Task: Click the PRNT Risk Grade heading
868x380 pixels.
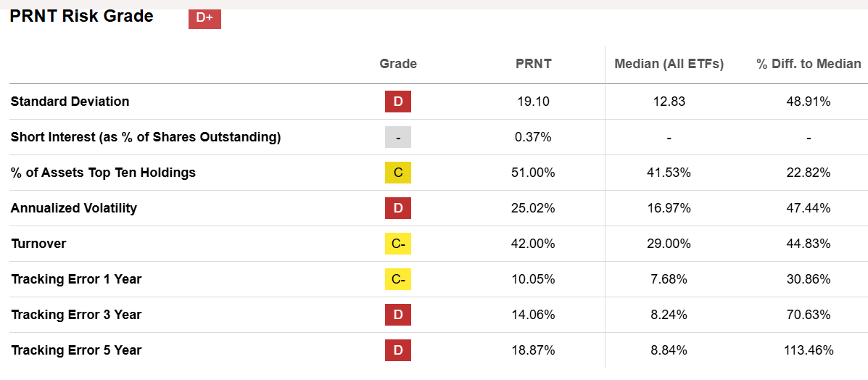Action: coord(81,16)
